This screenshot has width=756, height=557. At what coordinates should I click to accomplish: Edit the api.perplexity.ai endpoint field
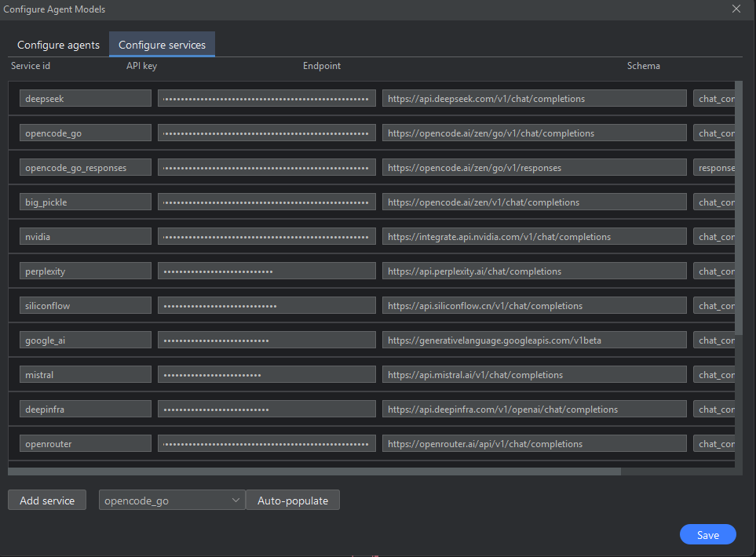tap(534, 271)
